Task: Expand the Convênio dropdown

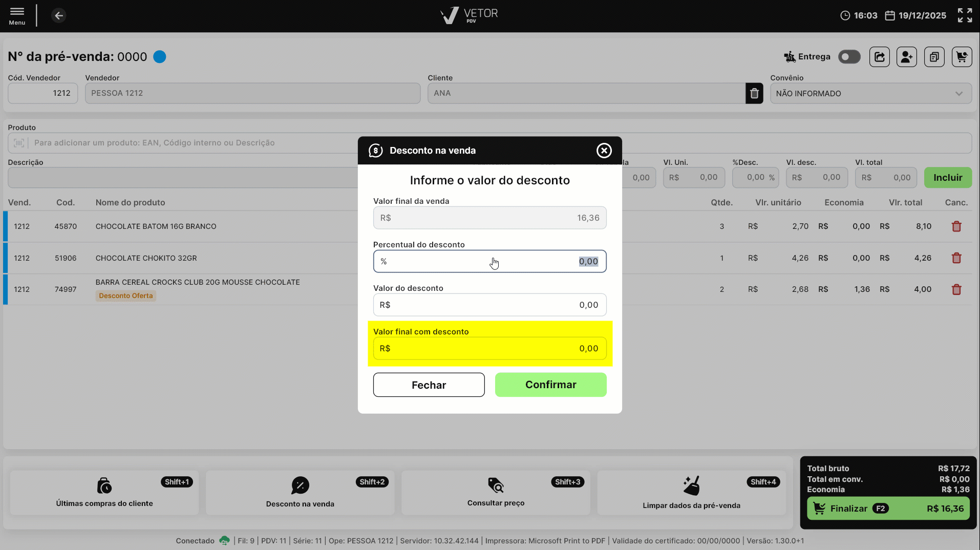Action: point(871,93)
